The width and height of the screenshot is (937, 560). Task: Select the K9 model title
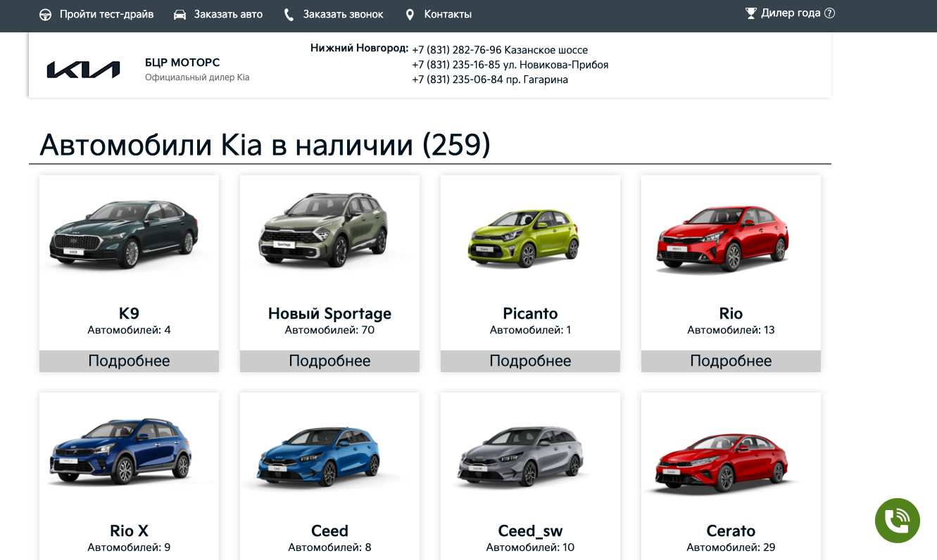tap(129, 314)
